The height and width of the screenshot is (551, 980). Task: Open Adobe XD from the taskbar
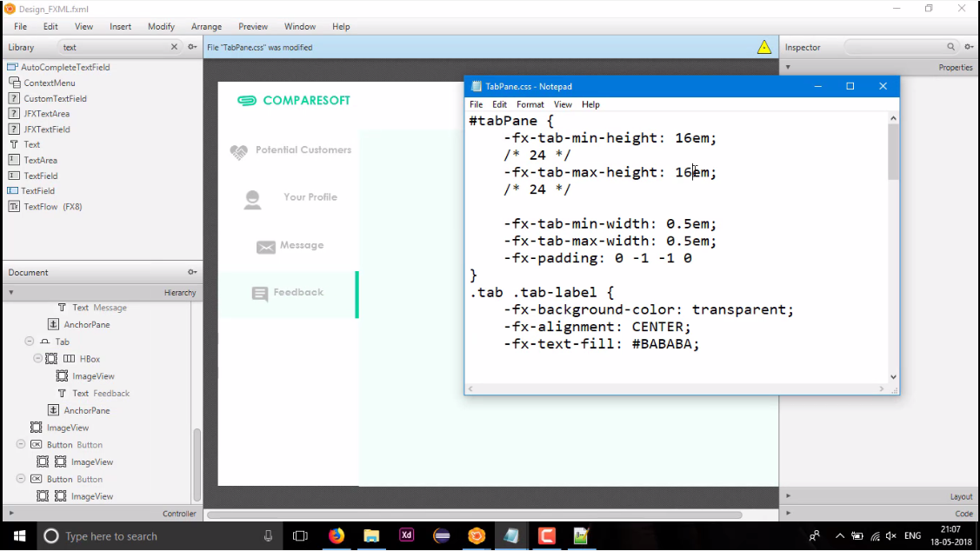[x=406, y=535]
